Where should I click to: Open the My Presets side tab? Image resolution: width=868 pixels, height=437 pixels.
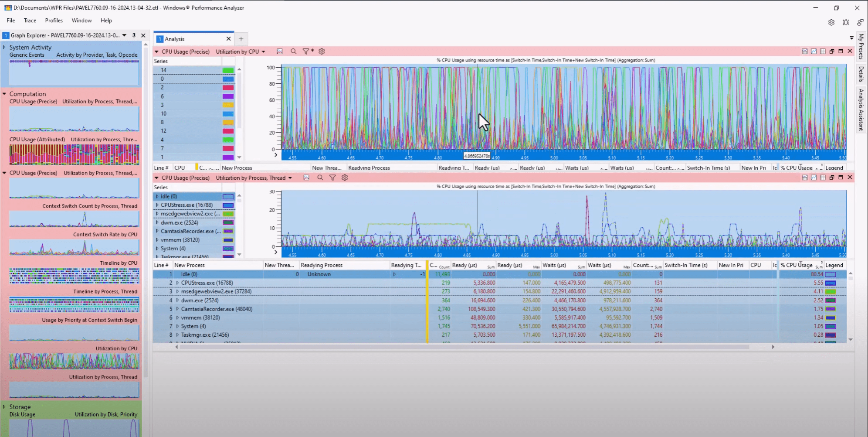(861, 46)
